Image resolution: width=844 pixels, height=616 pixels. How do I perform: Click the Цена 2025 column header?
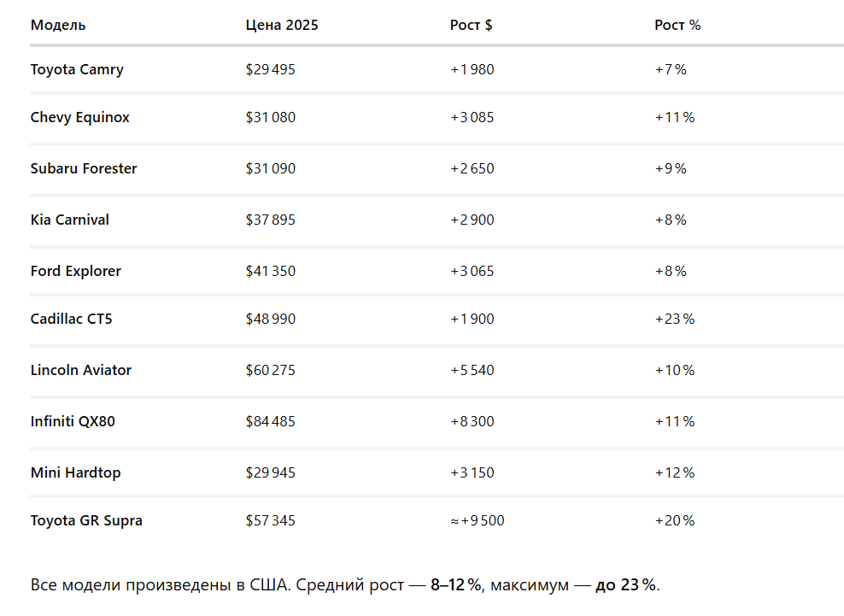(x=282, y=26)
